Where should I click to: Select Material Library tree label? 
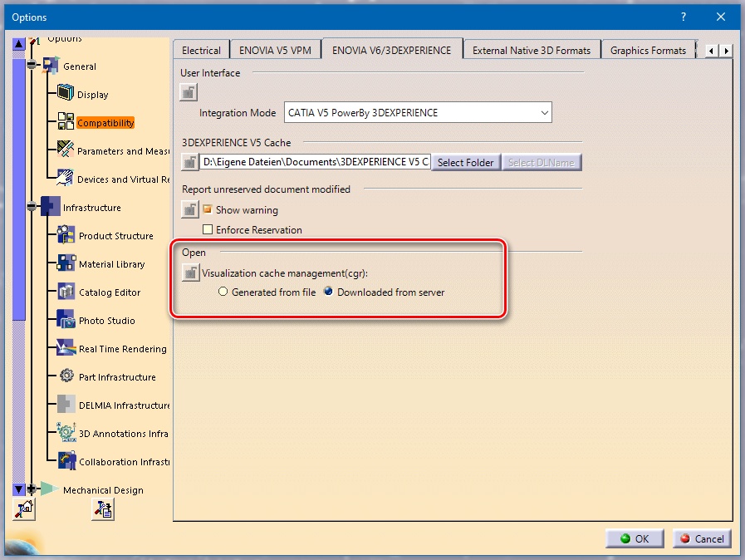(x=111, y=264)
